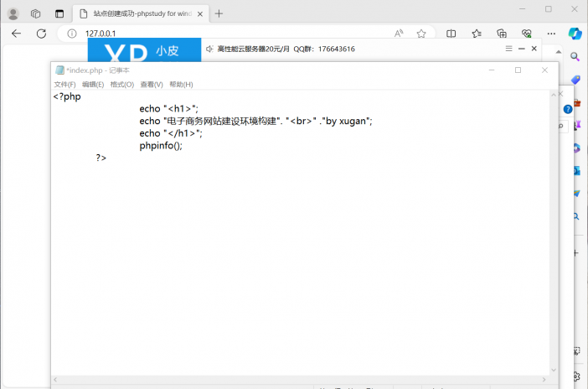This screenshot has width=588, height=389.
Task: Click the index.php Notepad title icon
Action: [x=59, y=70]
